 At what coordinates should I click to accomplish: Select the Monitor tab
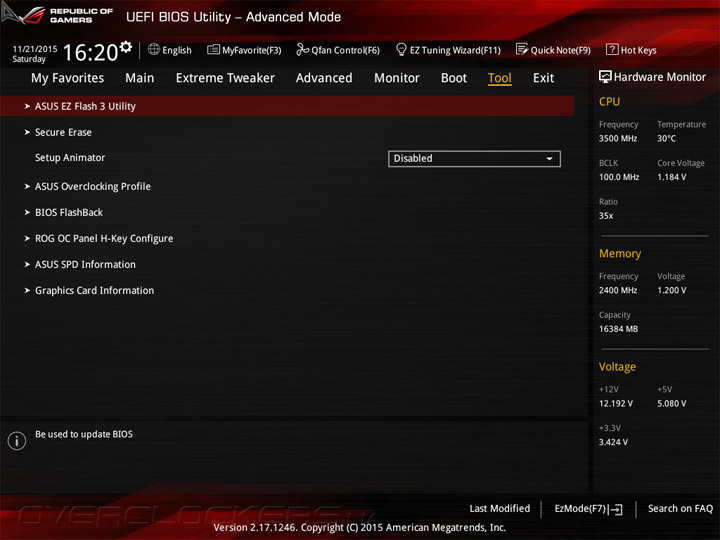tap(397, 78)
